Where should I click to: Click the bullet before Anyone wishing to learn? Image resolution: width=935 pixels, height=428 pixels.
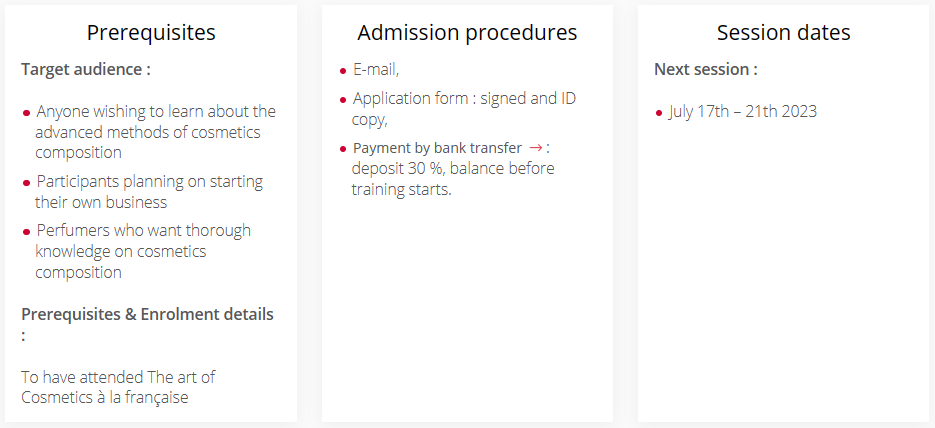(26, 113)
